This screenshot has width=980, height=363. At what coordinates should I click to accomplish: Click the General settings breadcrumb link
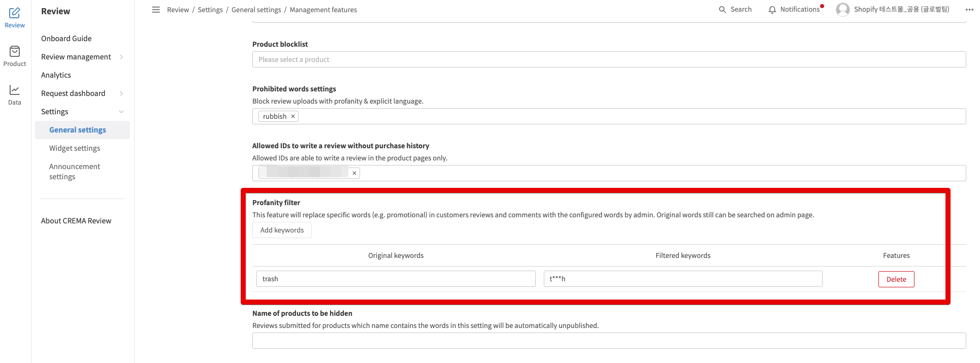point(256,10)
